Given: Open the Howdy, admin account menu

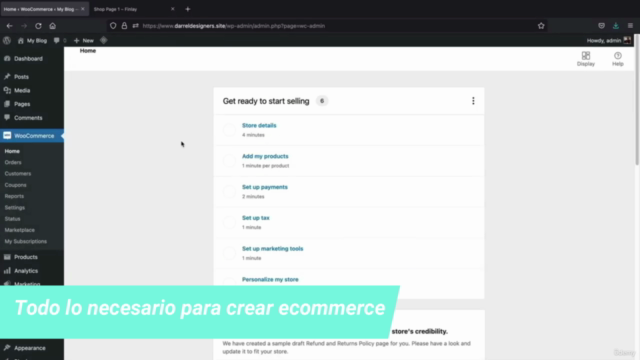Looking at the screenshot, I should (x=609, y=40).
